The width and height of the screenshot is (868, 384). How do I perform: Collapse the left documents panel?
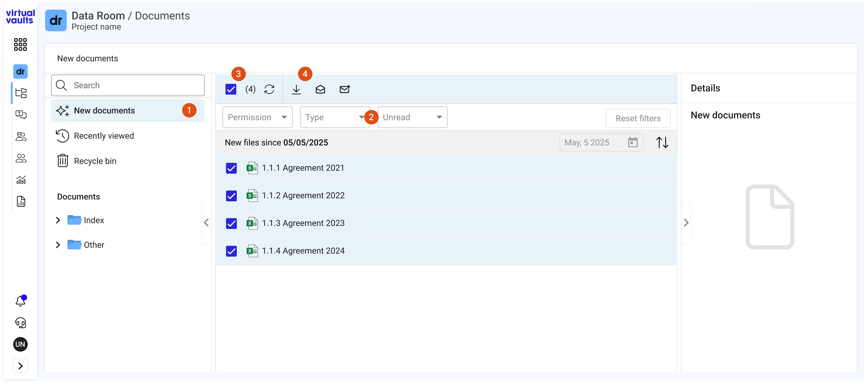tap(206, 222)
